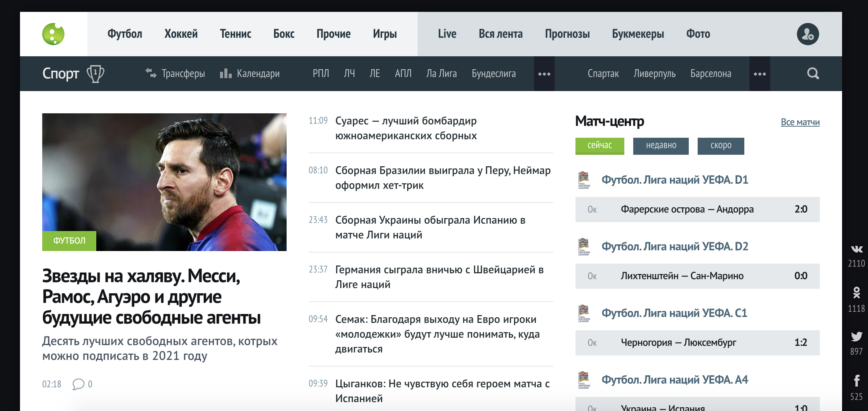Go to the Ла Лига page

[x=441, y=74]
